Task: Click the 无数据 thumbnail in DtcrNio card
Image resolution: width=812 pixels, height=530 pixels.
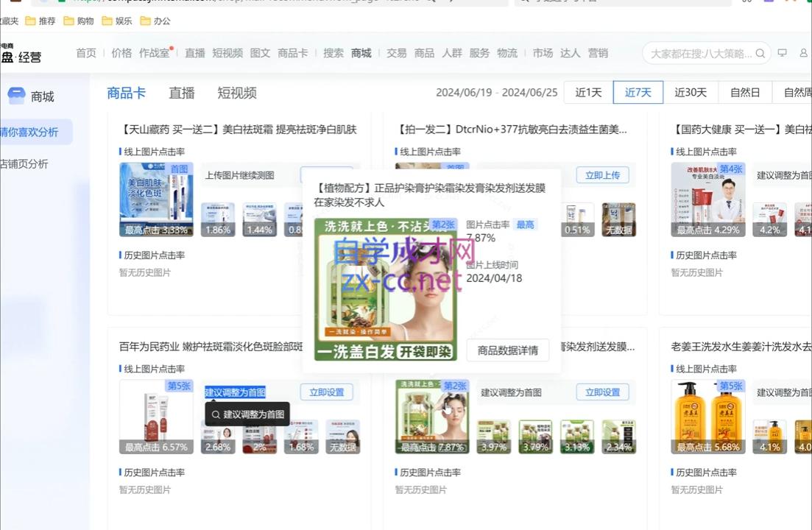Action: [619, 219]
